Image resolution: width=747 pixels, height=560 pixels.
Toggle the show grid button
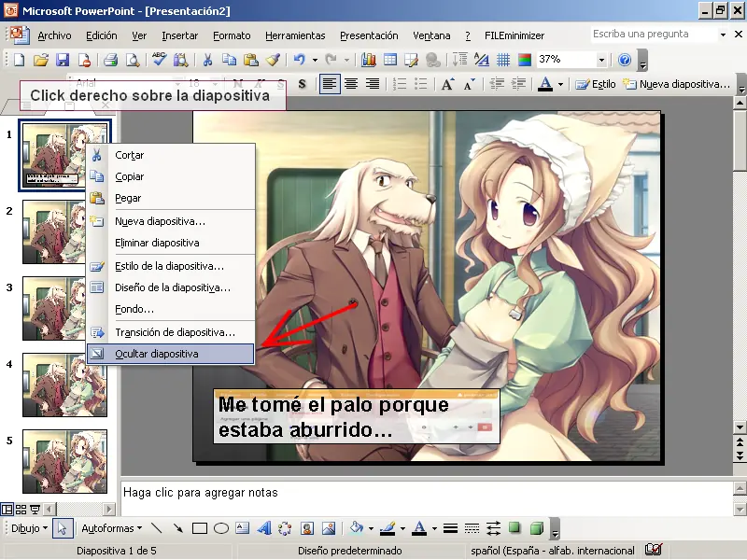click(x=503, y=60)
